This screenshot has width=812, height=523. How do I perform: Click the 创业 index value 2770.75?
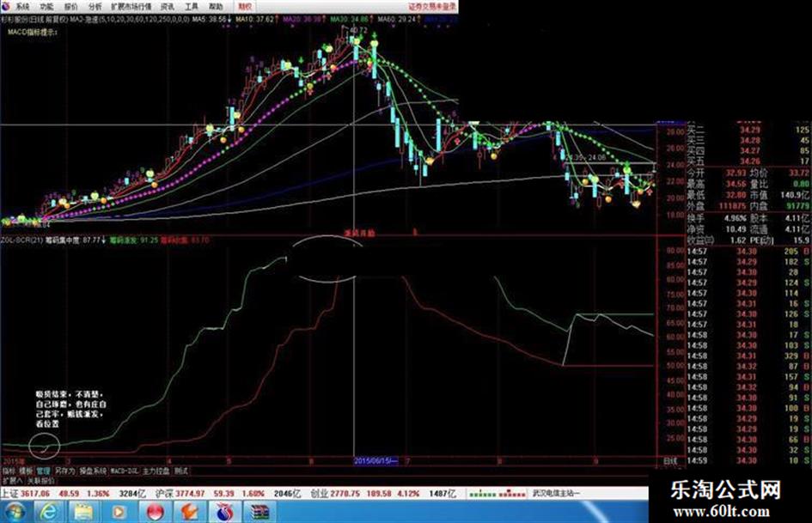pyautogui.click(x=345, y=494)
